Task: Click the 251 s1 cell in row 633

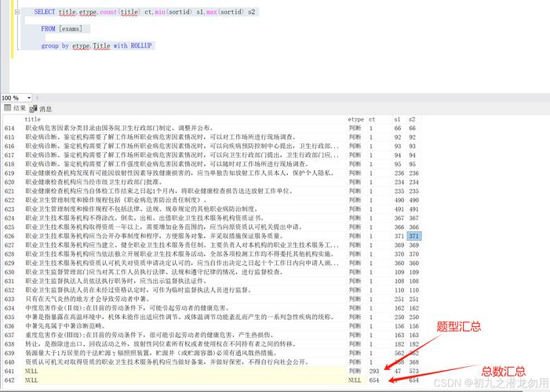Action: 399,299
